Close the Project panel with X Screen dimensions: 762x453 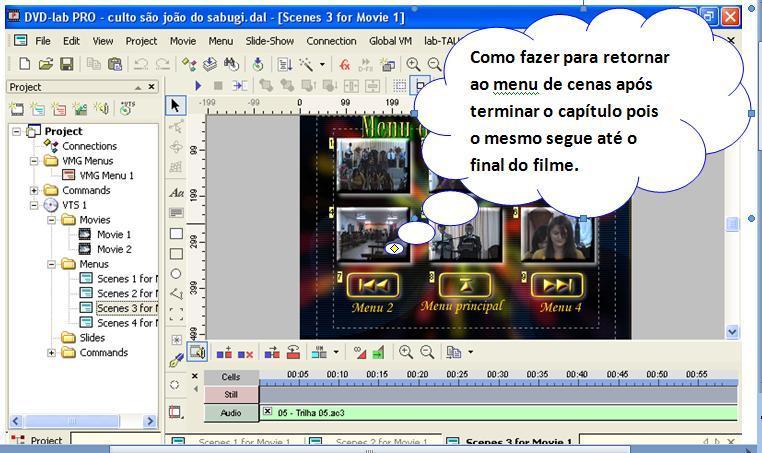click(x=152, y=87)
